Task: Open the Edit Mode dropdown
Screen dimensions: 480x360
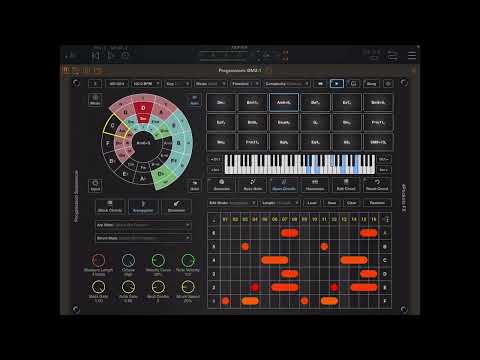Action: pyautogui.click(x=232, y=203)
